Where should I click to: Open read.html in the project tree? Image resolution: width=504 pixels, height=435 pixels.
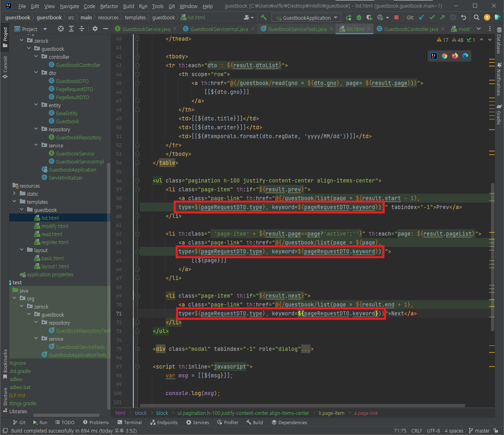(52, 234)
